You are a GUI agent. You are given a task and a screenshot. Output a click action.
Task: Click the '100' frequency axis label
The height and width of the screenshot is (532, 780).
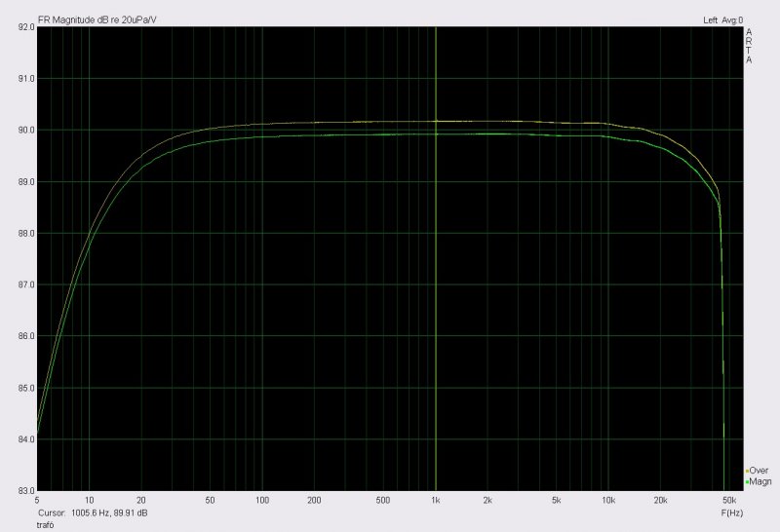[262, 500]
